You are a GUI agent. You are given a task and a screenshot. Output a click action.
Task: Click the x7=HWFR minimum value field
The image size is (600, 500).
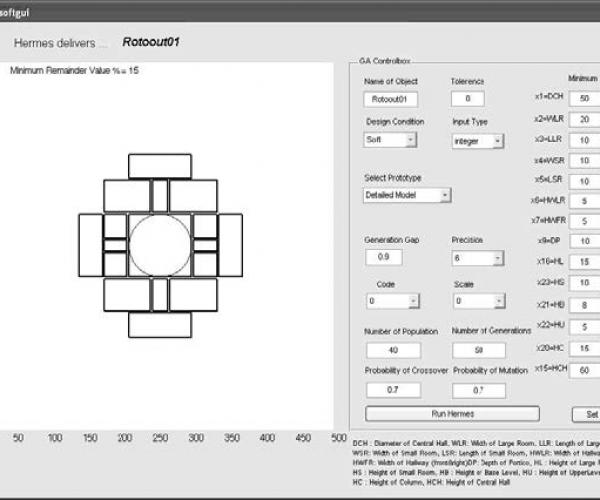point(584,221)
